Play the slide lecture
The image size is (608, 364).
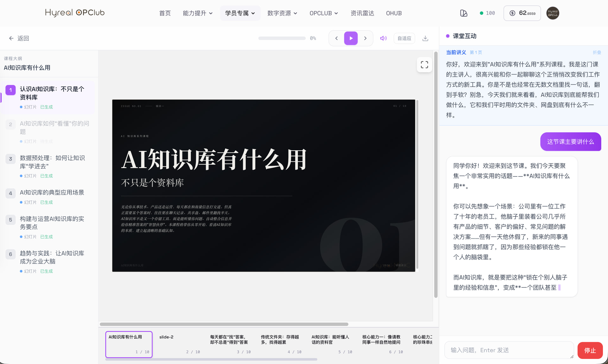[351, 38]
